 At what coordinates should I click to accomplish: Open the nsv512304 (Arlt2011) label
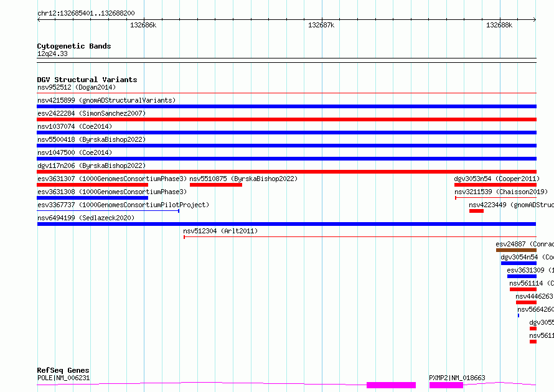(x=220, y=231)
